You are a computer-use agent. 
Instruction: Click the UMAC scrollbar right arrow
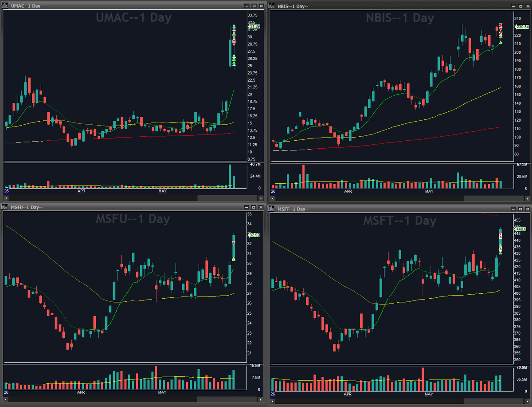pyautogui.click(x=262, y=198)
